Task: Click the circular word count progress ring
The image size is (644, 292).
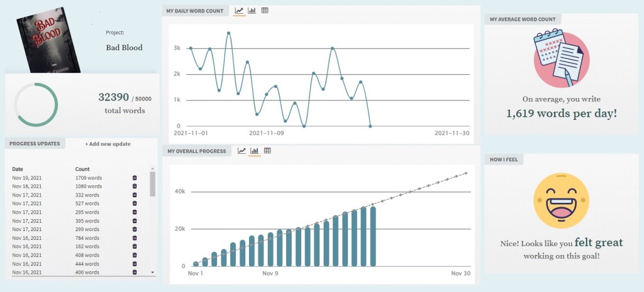Action: click(36, 104)
